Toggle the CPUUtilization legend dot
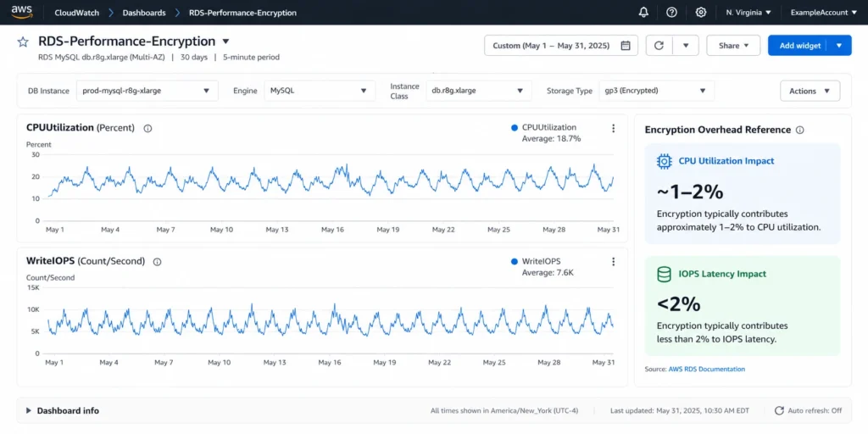 pos(515,127)
